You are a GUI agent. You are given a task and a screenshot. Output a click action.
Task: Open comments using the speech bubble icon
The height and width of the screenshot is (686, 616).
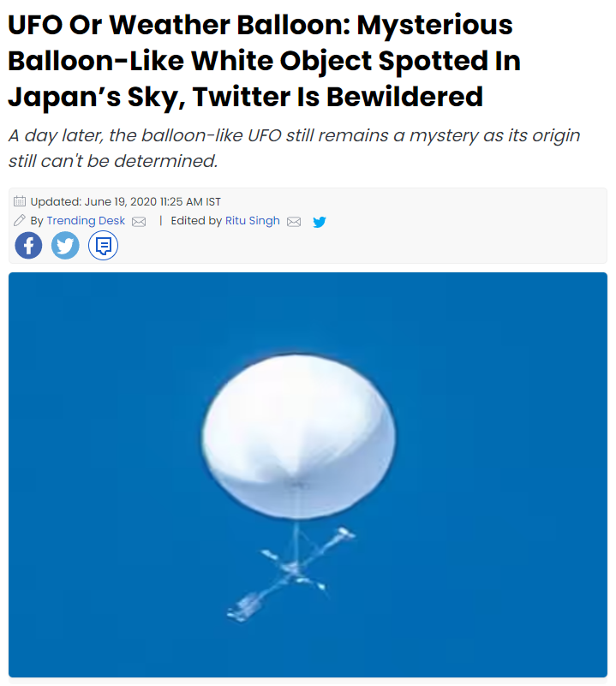pos(104,246)
